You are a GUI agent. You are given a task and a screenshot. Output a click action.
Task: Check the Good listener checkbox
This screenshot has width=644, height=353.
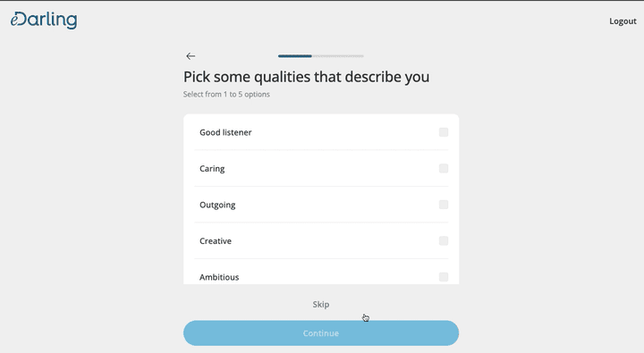point(444,132)
